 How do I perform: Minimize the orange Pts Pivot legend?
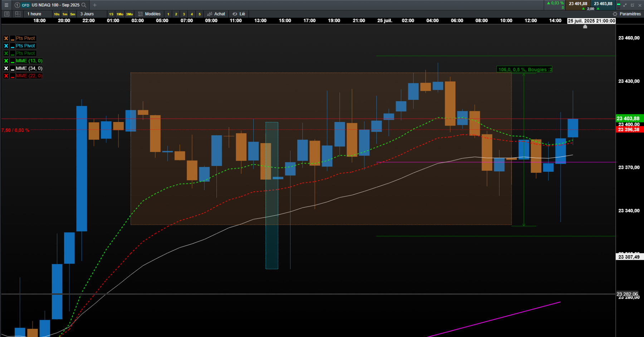coord(13,38)
